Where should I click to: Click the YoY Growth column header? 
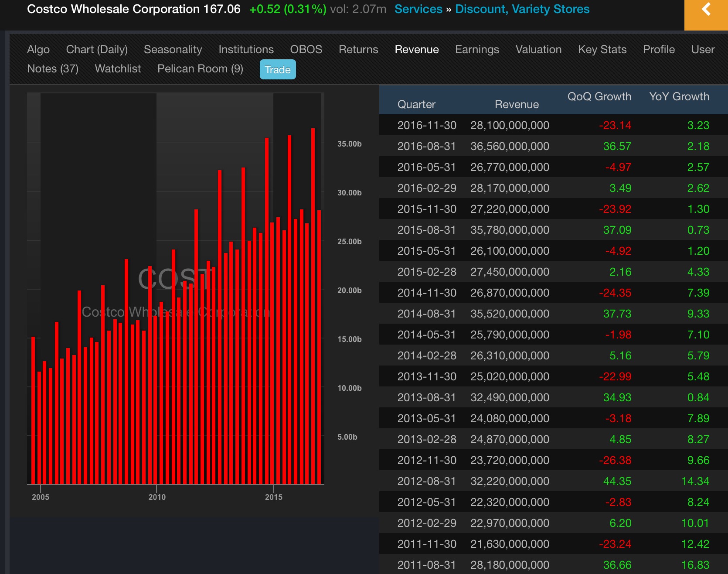679,97
